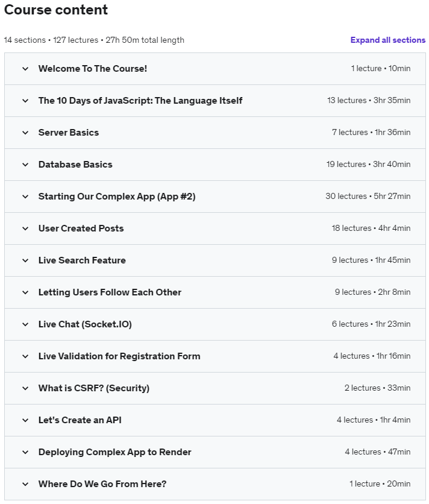Image resolution: width=429 pixels, height=504 pixels.
Task: Expand chevron beside Database Basics
Action: point(25,165)
